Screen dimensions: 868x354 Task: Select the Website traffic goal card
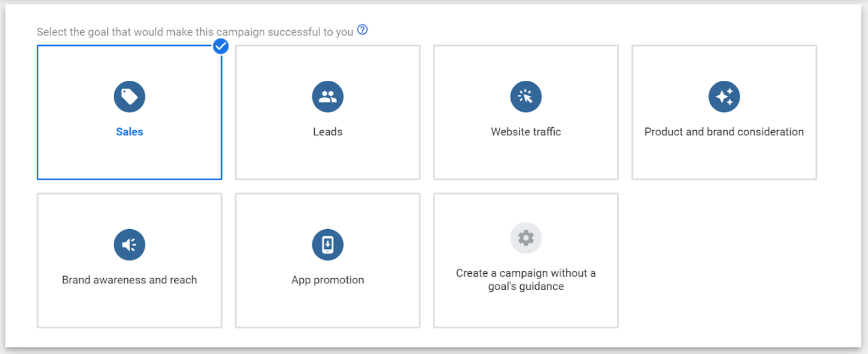point(526,112)
